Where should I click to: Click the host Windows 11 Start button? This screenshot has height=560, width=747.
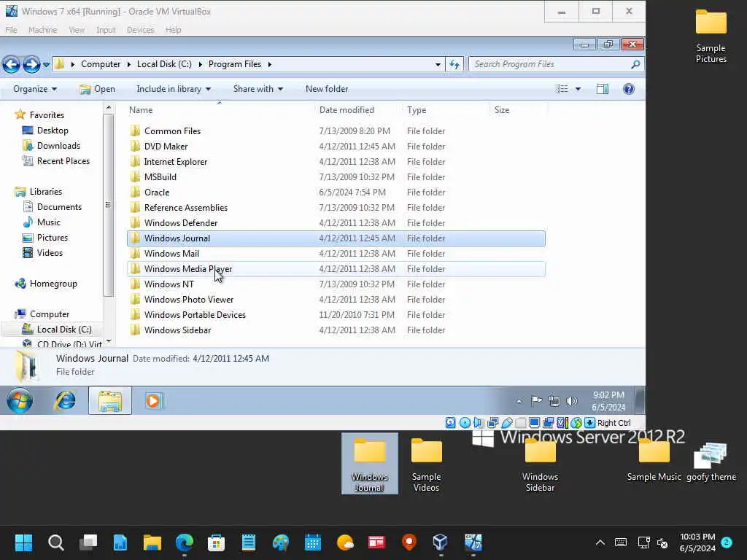tap(23, 542)
